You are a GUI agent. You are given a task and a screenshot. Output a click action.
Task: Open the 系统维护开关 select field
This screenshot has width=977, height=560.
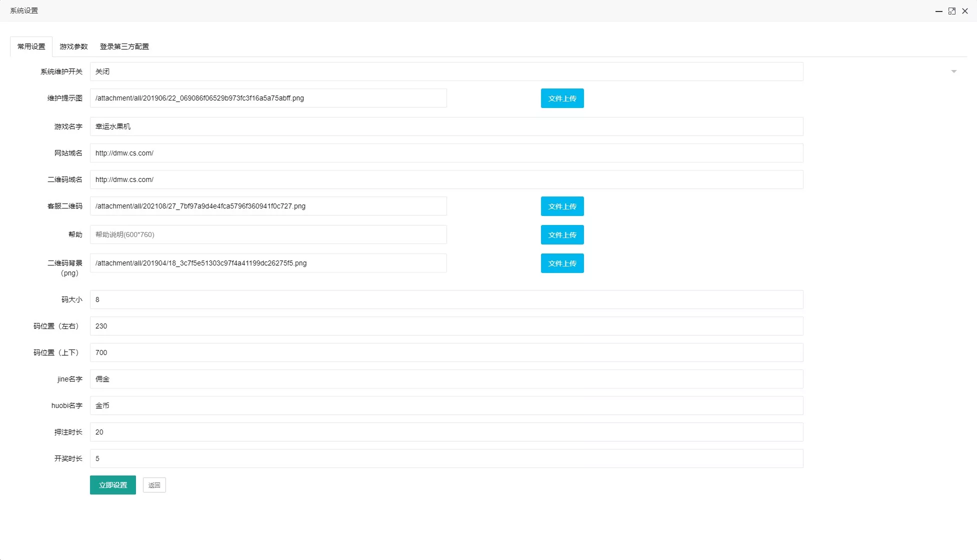(x=446, y=71)
